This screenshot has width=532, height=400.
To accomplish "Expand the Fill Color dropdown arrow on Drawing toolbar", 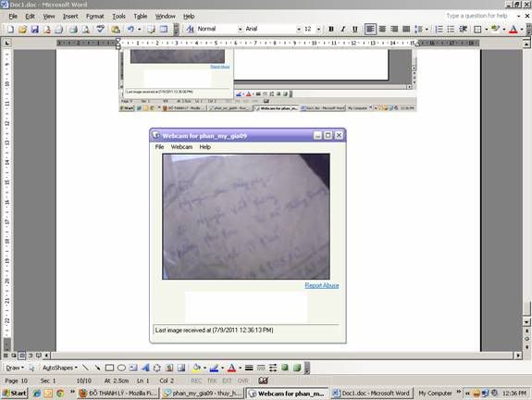I will pos(204,369).
